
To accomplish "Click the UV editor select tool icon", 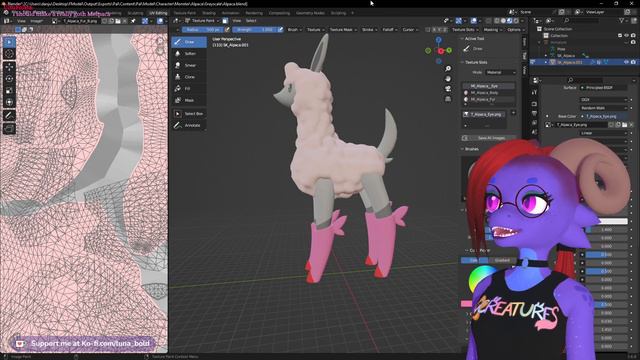I will coord(9,42).
